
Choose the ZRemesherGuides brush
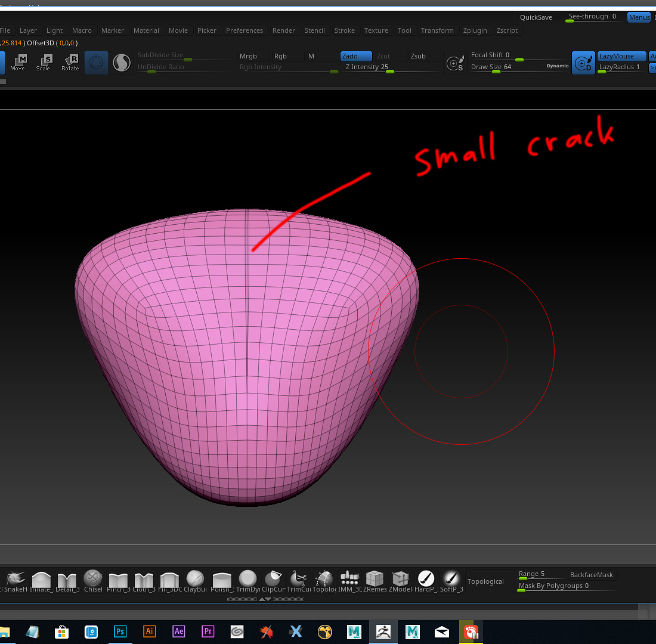pyautogui.click(x=375, y=581)
